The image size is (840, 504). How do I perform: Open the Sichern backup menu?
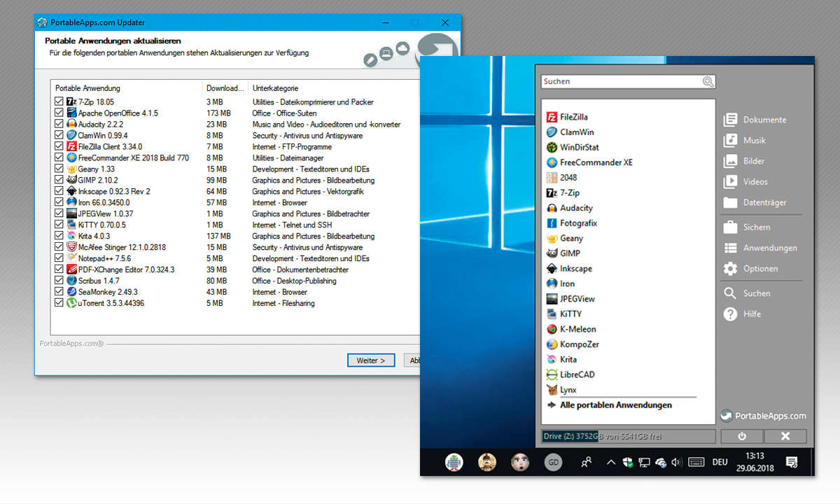(x=747, y=227)
